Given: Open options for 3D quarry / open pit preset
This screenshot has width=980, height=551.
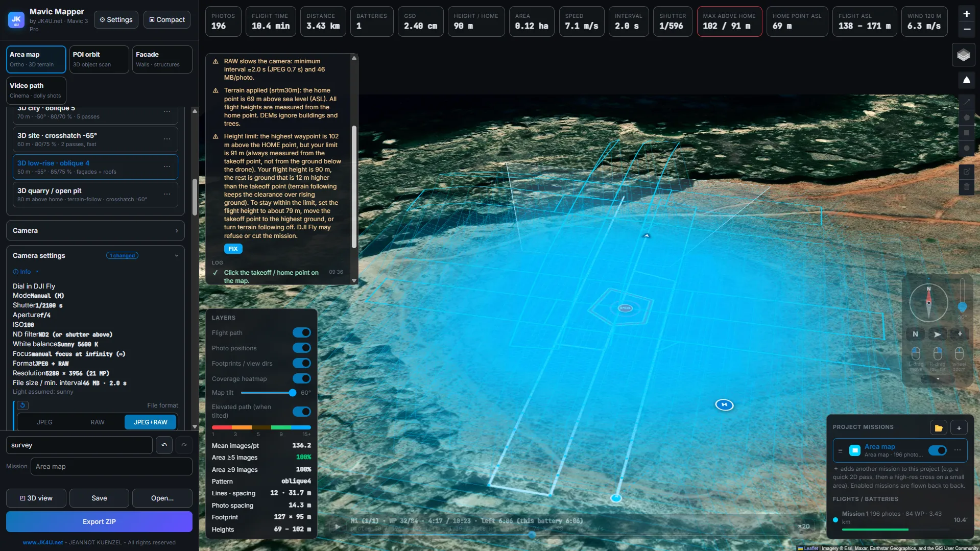Looking at the screenshot, I should point(167,195).
